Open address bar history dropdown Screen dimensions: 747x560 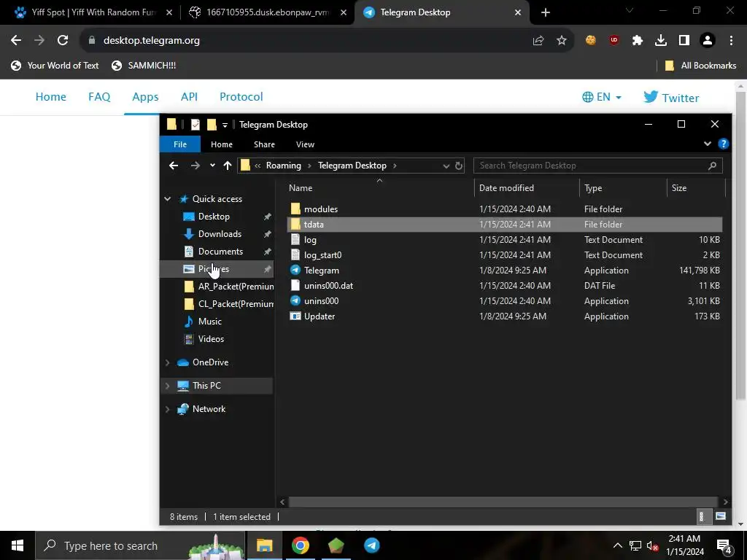point(446,166)
